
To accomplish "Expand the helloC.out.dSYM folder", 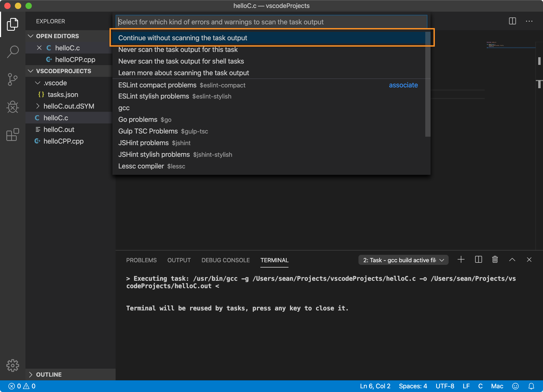I will (x=69, y=106).
